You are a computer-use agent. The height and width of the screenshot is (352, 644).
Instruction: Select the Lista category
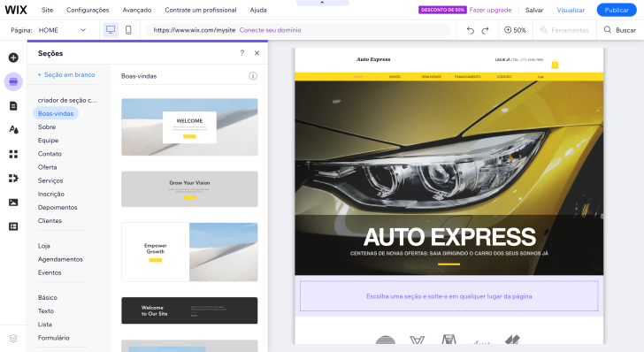click(45, 325)
